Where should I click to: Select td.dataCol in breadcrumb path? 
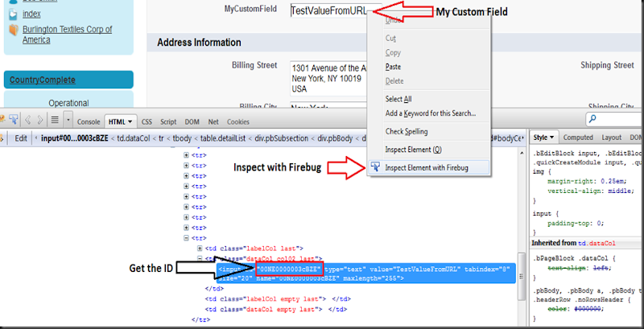132,138
